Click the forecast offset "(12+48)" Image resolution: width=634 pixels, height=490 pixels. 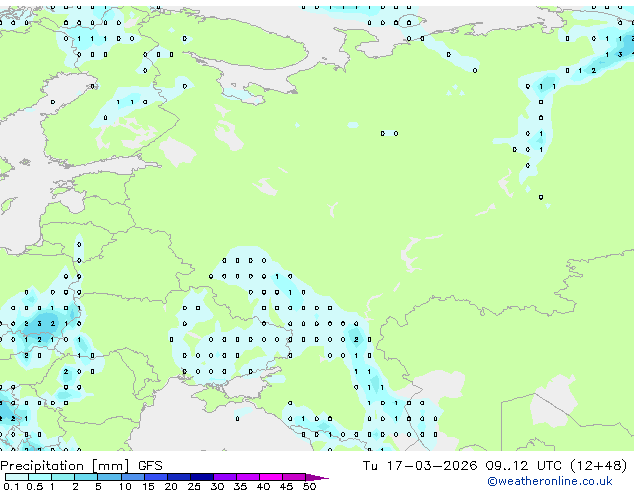pyautogui.click(x=598, y=466)
